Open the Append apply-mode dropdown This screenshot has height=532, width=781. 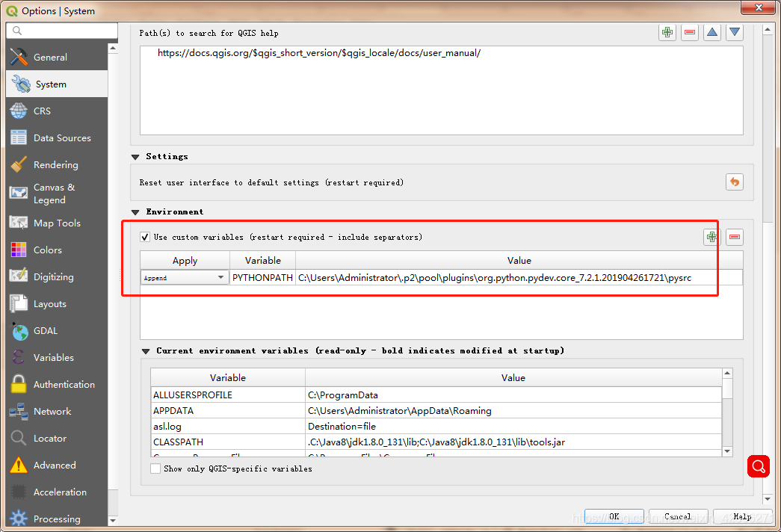pos(185,277)
